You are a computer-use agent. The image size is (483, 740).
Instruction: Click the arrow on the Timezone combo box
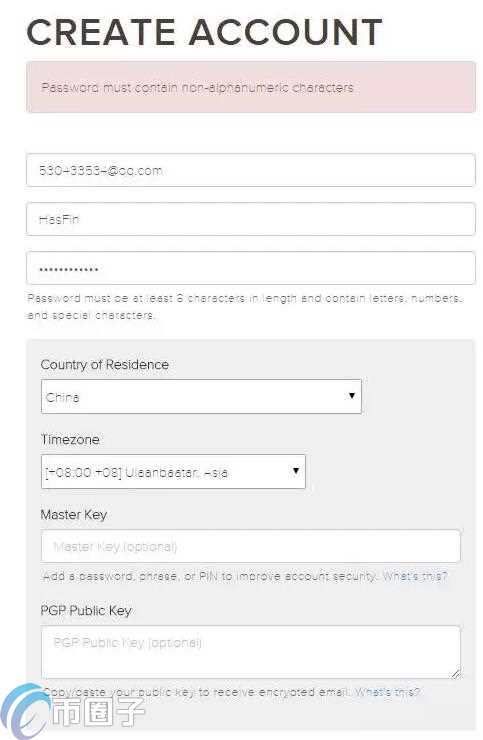pos(296,471)
